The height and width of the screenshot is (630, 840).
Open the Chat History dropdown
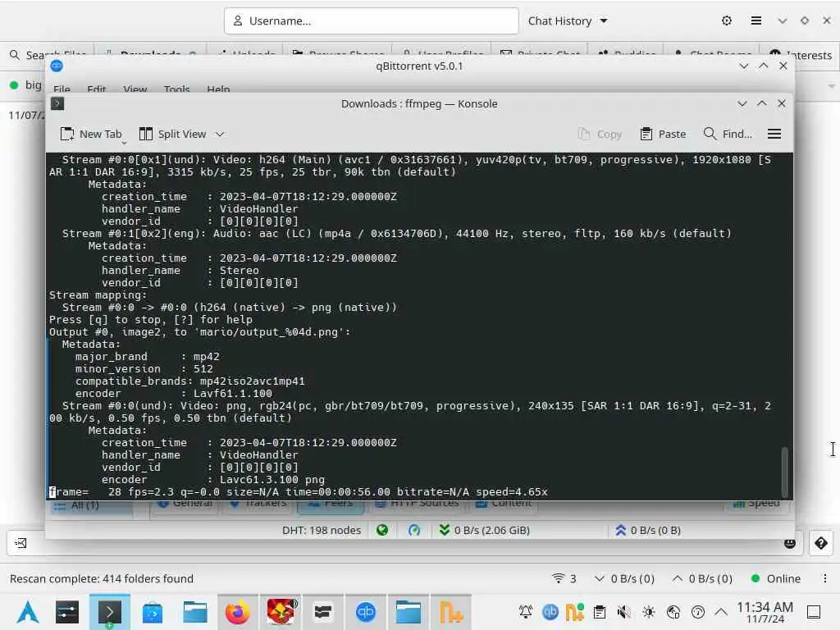(568, 21)
